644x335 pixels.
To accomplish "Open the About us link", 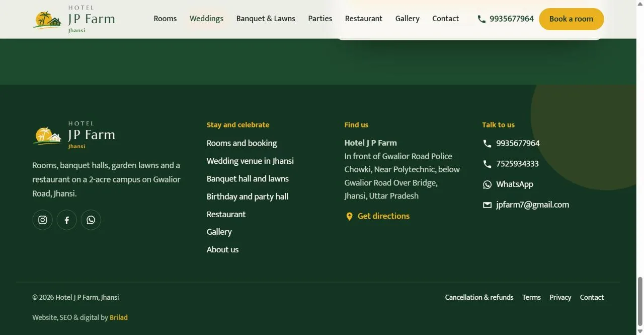I will tap(222, 250).
